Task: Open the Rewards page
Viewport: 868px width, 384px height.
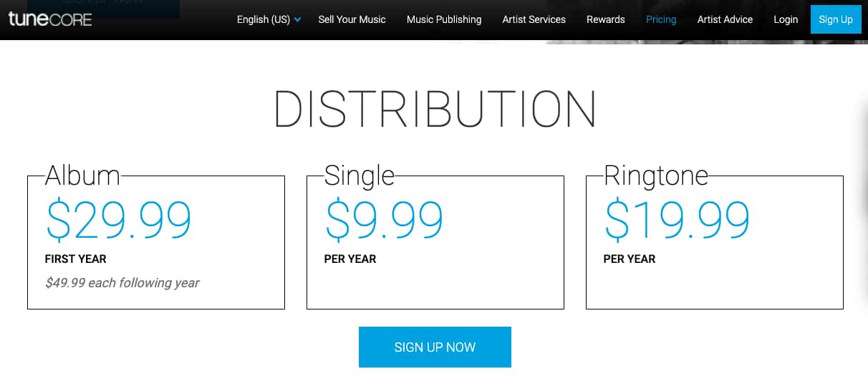Action: (606, 19)
